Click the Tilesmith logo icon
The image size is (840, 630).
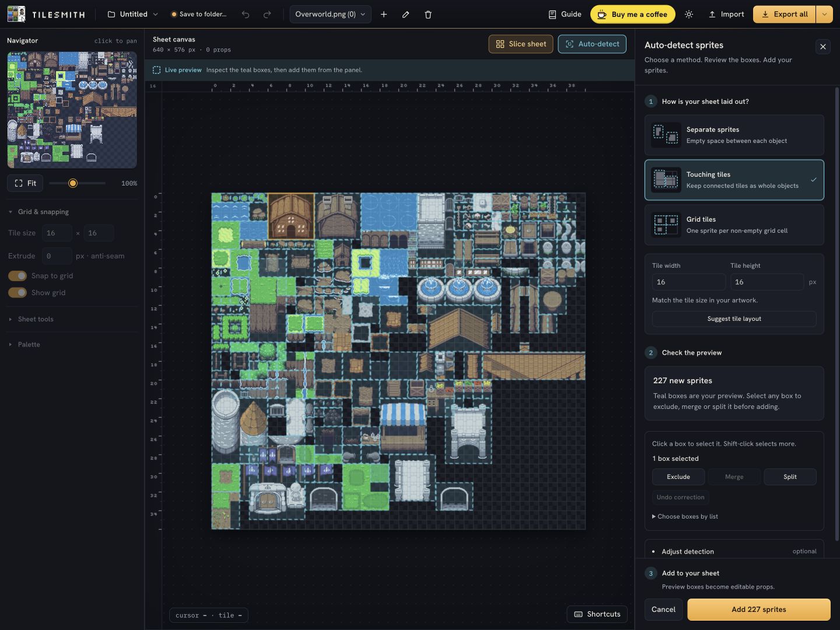16,14
